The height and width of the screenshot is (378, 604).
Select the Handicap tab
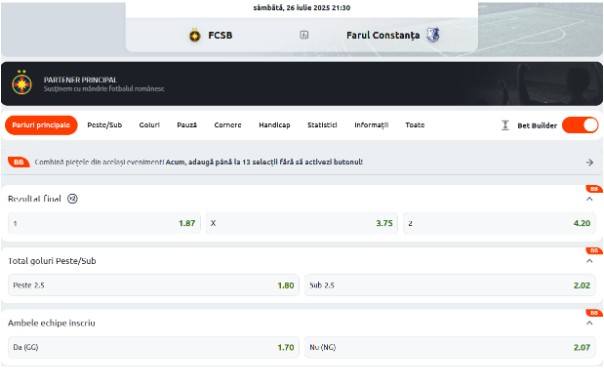pos(274,125)
